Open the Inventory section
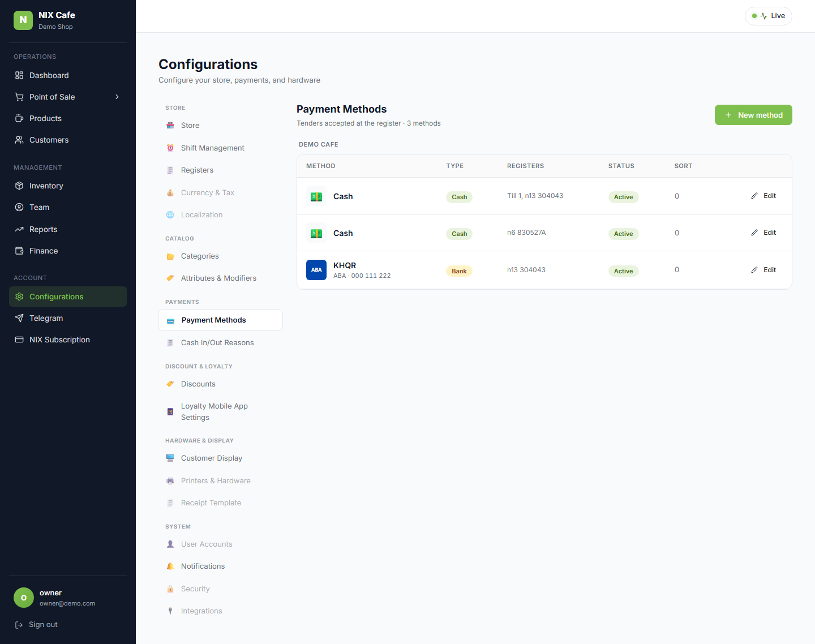This screenshot has height=644, width=815. point(68,186)
